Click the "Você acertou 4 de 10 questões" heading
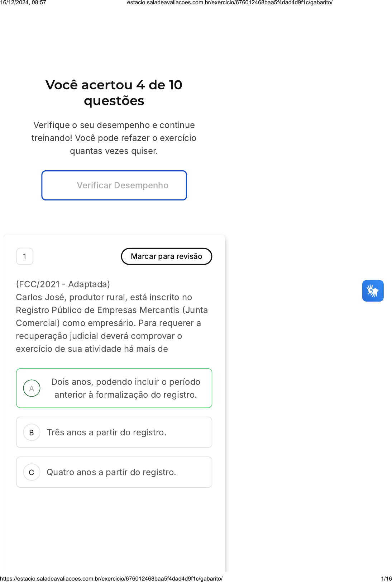Screen dimensions: 392x582 [x=114, y=93]
